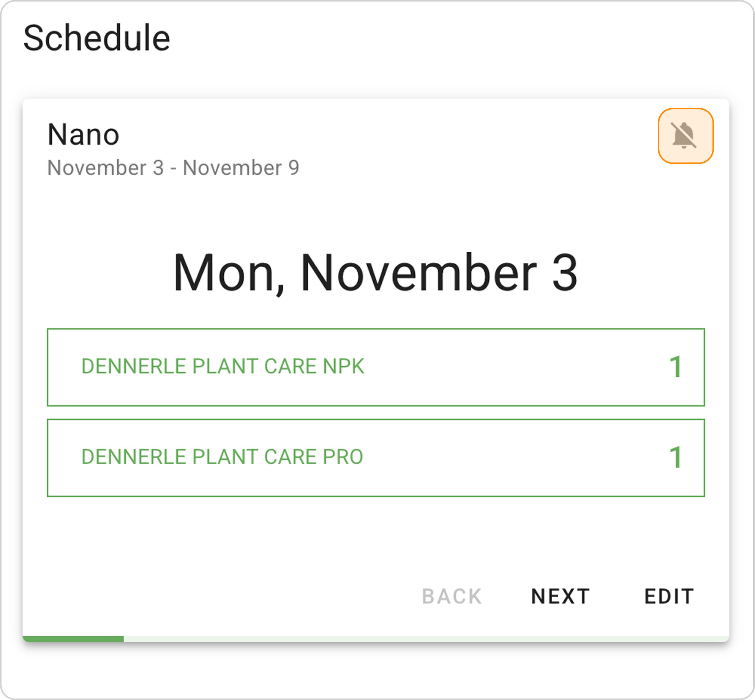Image resolution: width=755 pixels, height=700 pixels.
Task: Click the filled green progress bar segment
Action: (x=73, y=639)
